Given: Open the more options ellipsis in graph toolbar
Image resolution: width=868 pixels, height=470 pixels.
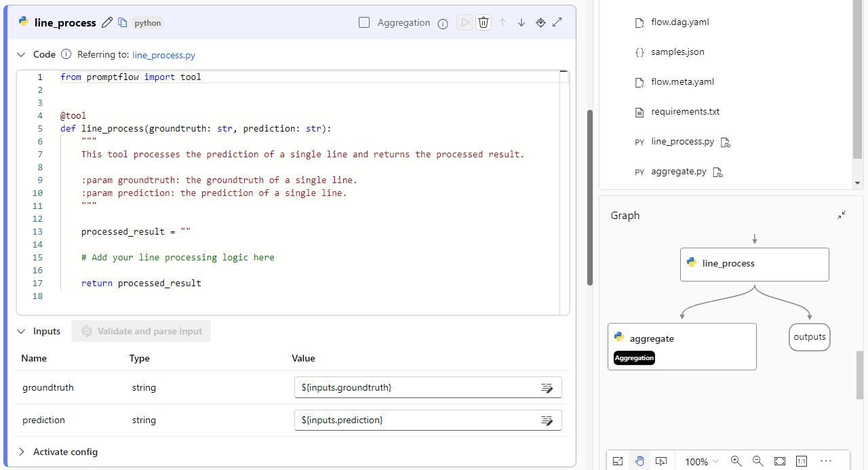Looking at the screenshot, I should (826, 461).
